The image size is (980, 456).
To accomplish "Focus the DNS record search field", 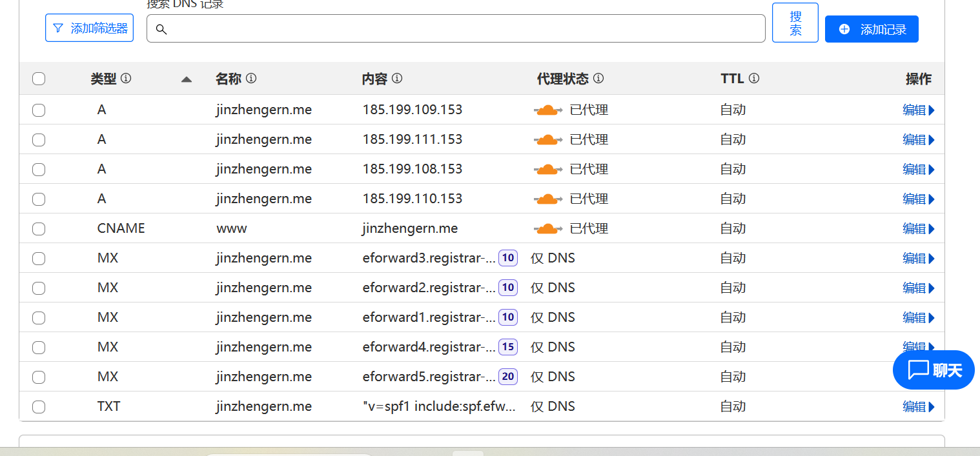I will point(456,28).
